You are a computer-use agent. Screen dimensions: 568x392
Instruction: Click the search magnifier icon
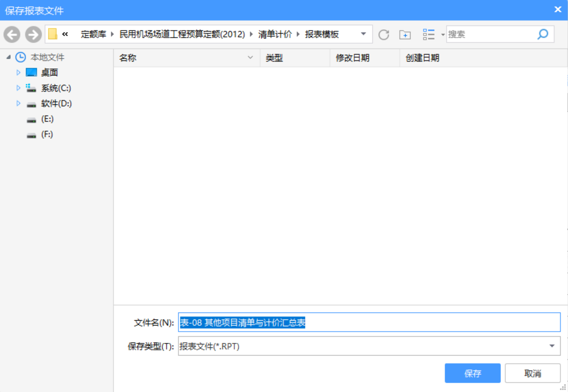click(x=543, y=34)
